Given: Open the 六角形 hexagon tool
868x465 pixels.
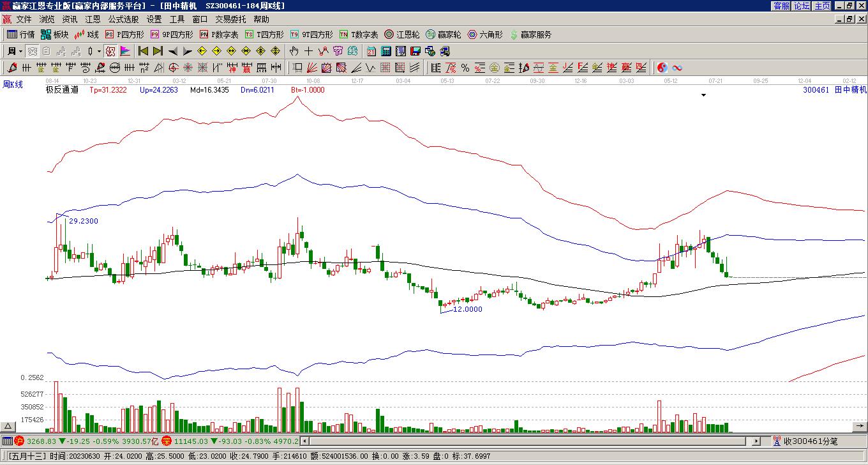Looking at the screenshot, I should [485, 34].
